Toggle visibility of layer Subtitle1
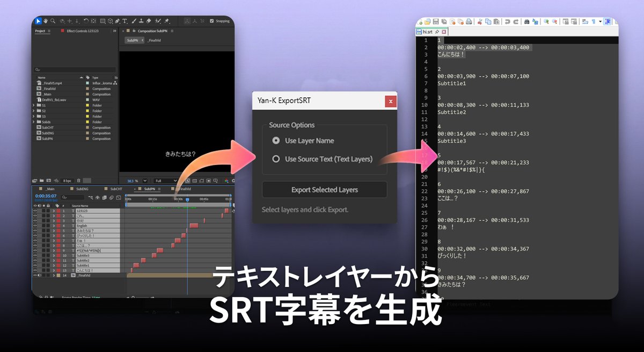 click(35, 265)
